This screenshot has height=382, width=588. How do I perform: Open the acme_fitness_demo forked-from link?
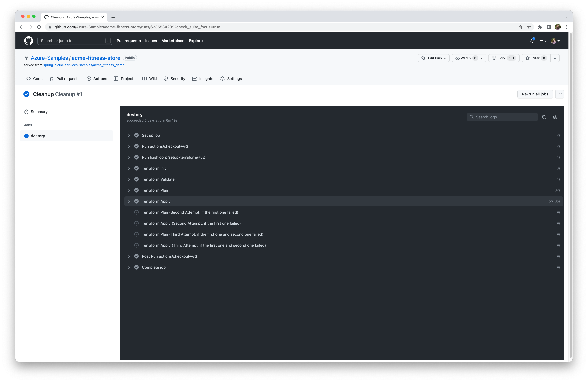84,65
